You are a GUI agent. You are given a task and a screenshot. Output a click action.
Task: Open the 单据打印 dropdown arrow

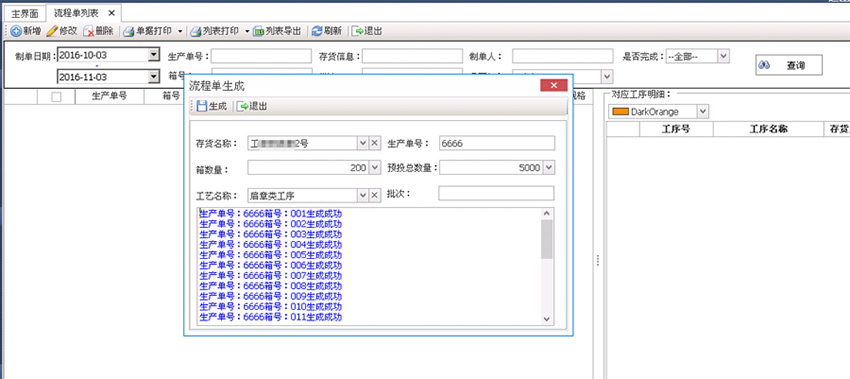pyautogui.click(x=180, y=31)
